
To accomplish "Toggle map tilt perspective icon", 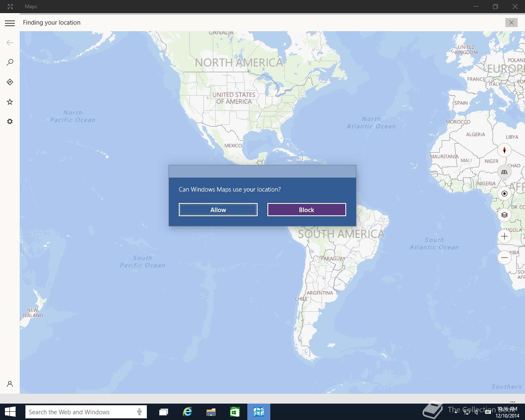I will 504,172.
